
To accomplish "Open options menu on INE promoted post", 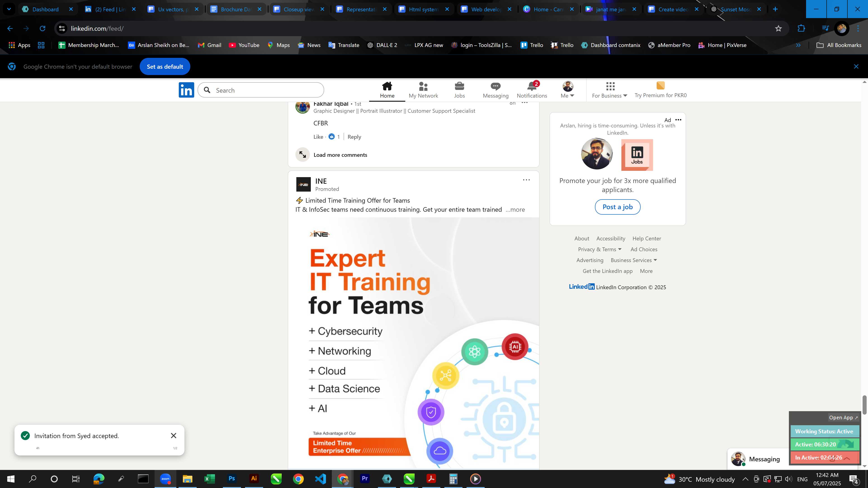I will [526, 180].
